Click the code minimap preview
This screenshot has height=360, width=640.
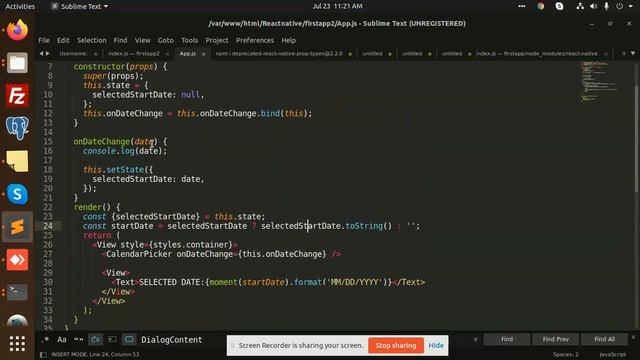click(599, 82)
